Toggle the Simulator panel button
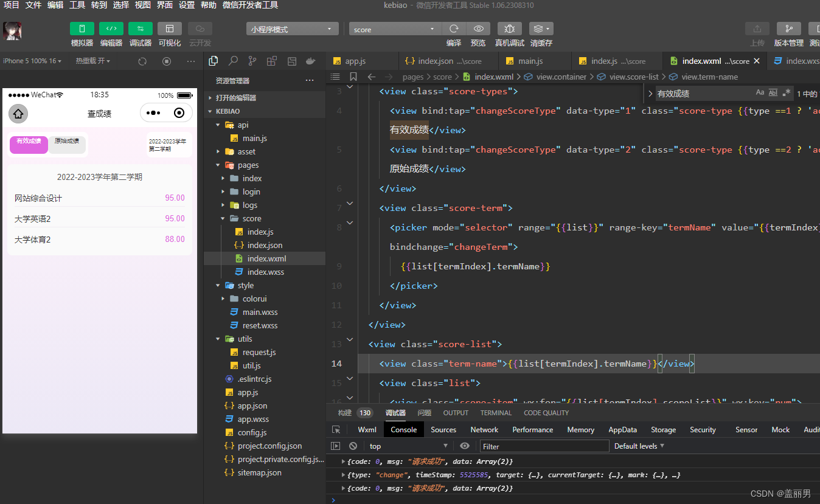Image resolution: width=820 pixels, height=504 pixels. (82, 29)
